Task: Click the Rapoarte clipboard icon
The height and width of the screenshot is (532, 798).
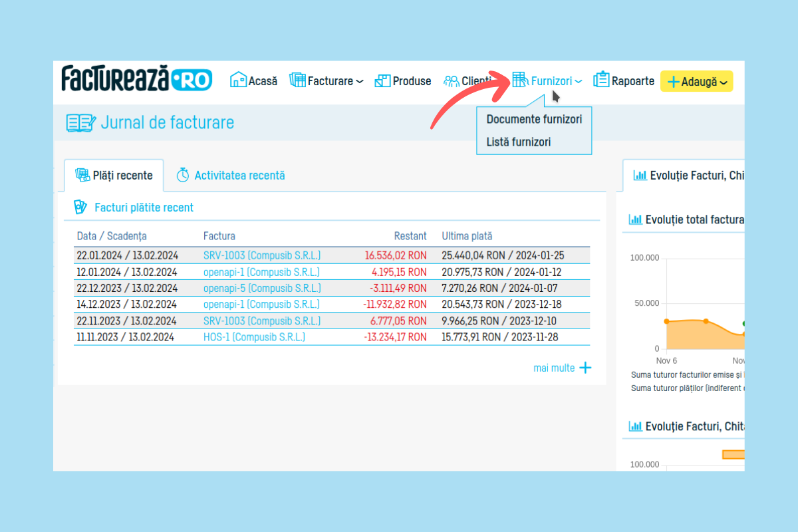Action: (x=601, y=80)
